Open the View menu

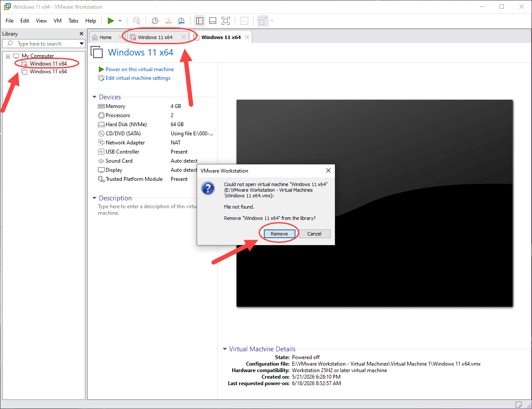pos(41,21)
